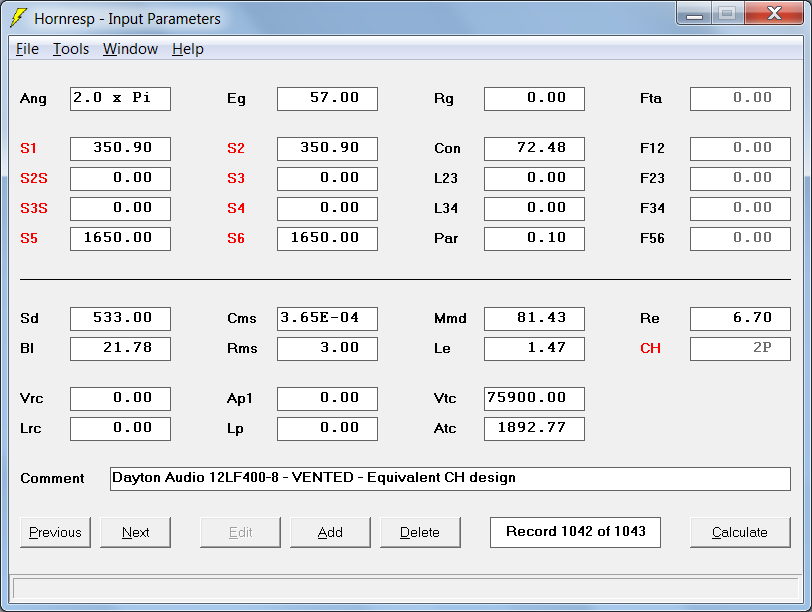Select the Rms input field
This screenshot has width=812, height=612.
click(327, 349)
